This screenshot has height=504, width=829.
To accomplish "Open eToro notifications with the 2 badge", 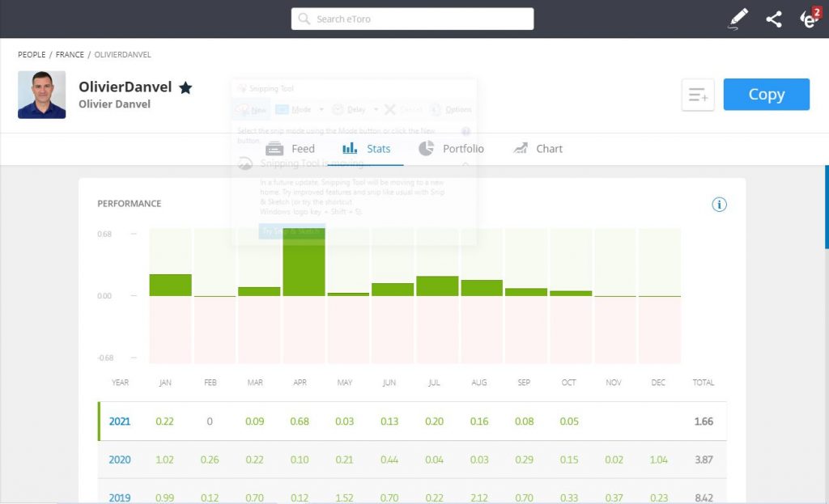I will click(x=810, y=18).
